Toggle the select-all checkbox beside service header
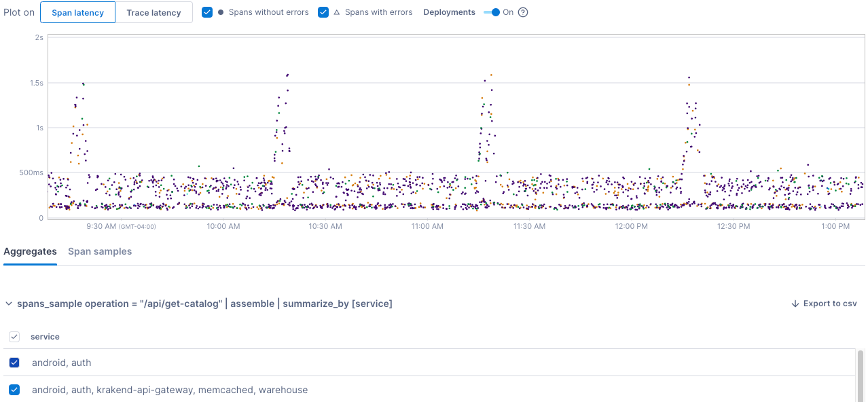The image size is (868, 402). [14, 337]
